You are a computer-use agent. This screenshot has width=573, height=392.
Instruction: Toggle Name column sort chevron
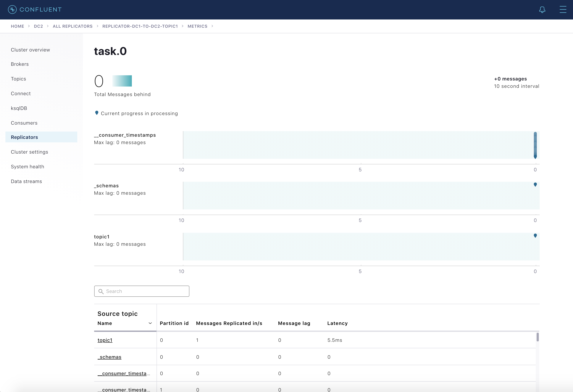coord(150,323)
